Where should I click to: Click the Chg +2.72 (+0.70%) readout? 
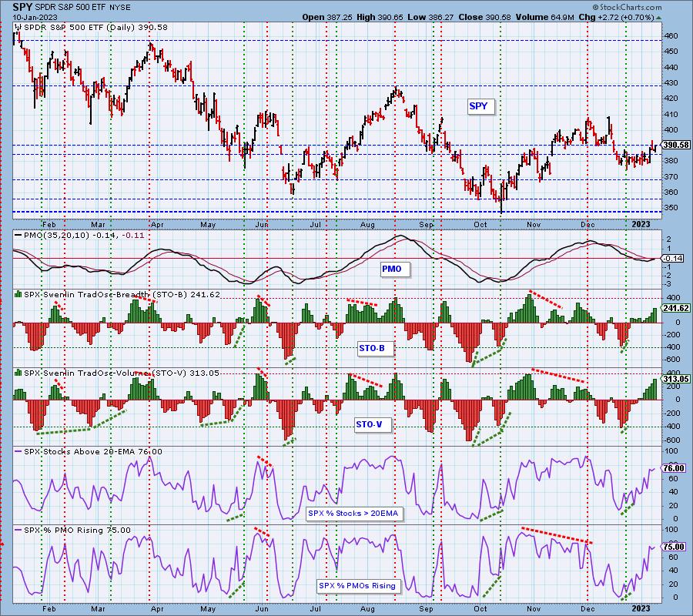click(616, 17)
